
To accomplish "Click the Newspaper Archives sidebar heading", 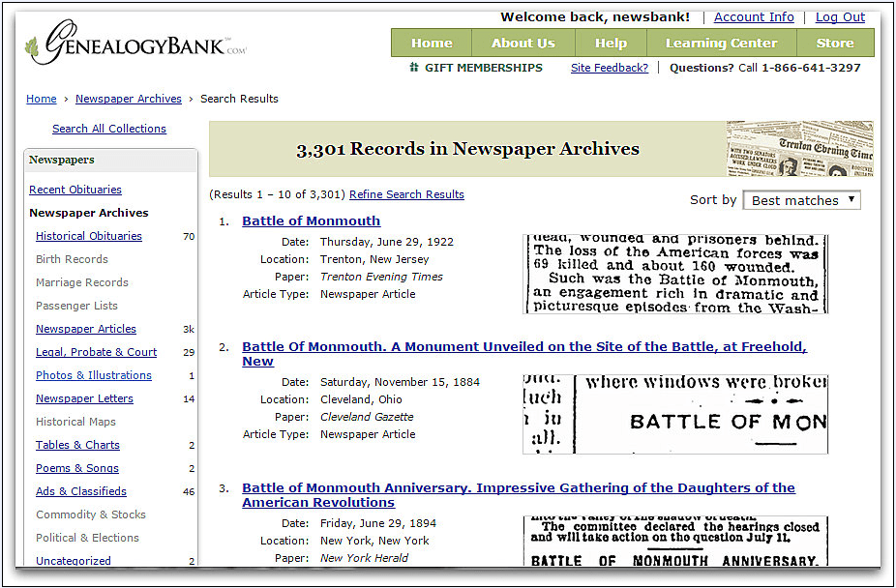I will [x=89, y=213].
